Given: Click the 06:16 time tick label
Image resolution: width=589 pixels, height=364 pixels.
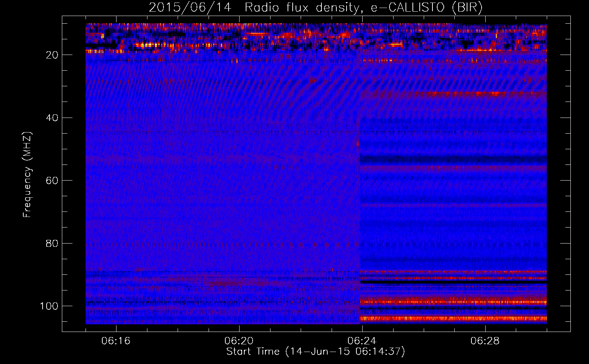Looking at the screenshot, I should point(116,341).
